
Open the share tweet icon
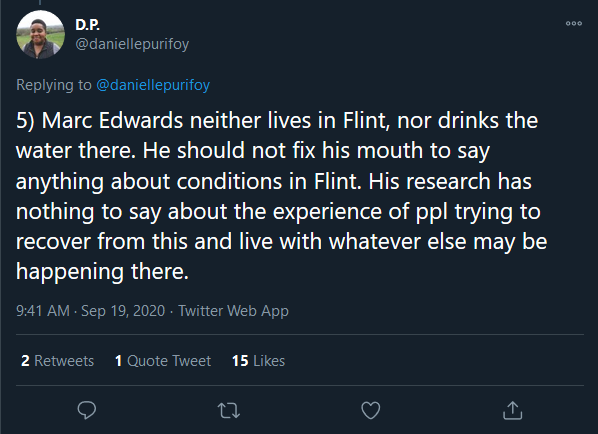512,410
